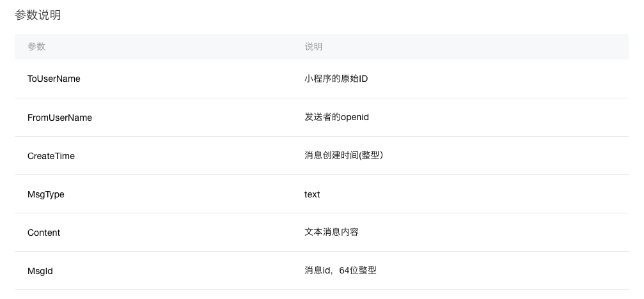Click the CreateTime parameter name

click(51, 156)
